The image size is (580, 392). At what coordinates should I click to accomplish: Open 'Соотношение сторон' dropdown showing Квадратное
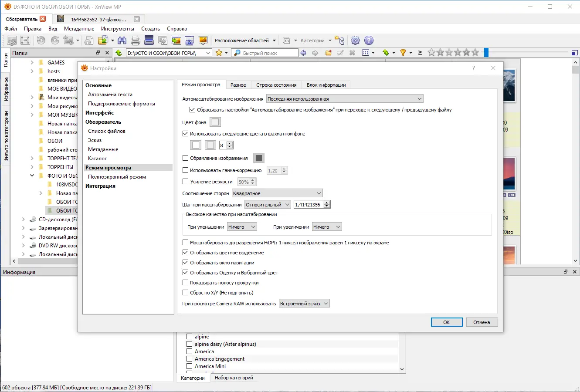click(x=277, y=193)
